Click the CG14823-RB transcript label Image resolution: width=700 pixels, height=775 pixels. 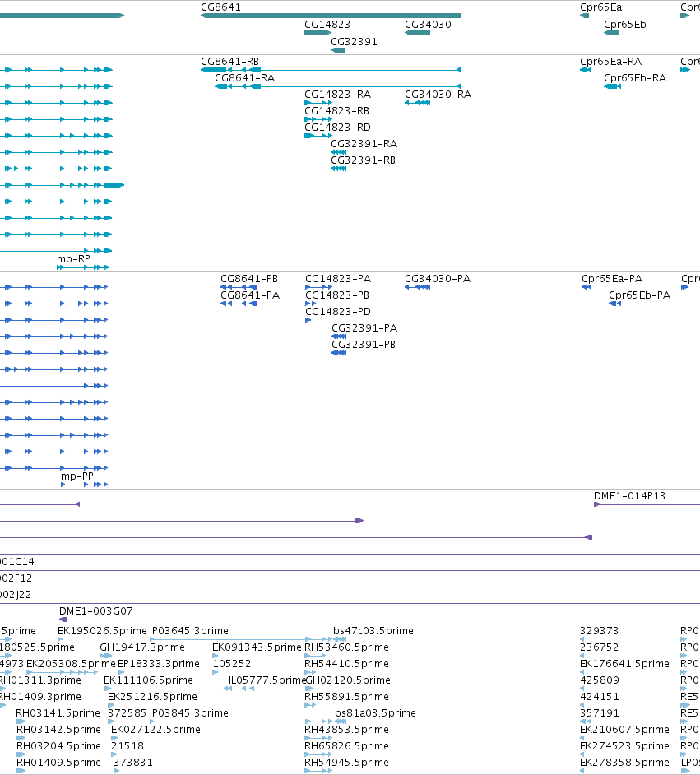point(337,111)
